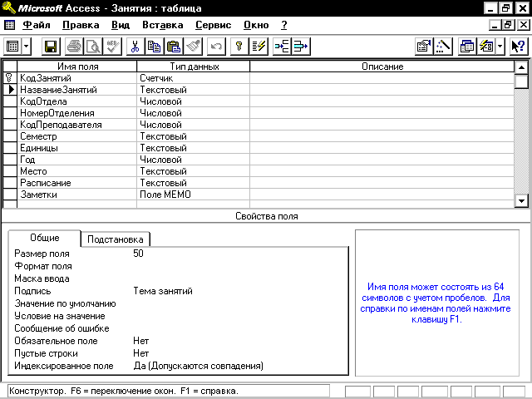Open the Окно menu
The image size is (532, 399).
point(256,25)
